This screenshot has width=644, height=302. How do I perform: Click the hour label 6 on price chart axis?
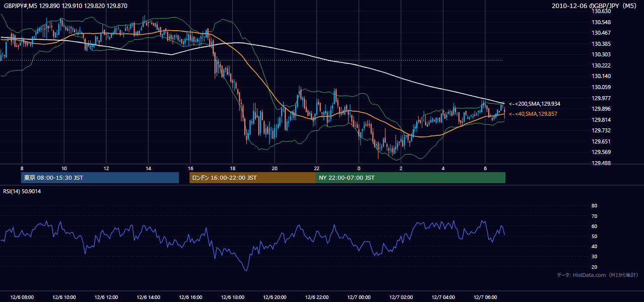(x=485, y=168)
